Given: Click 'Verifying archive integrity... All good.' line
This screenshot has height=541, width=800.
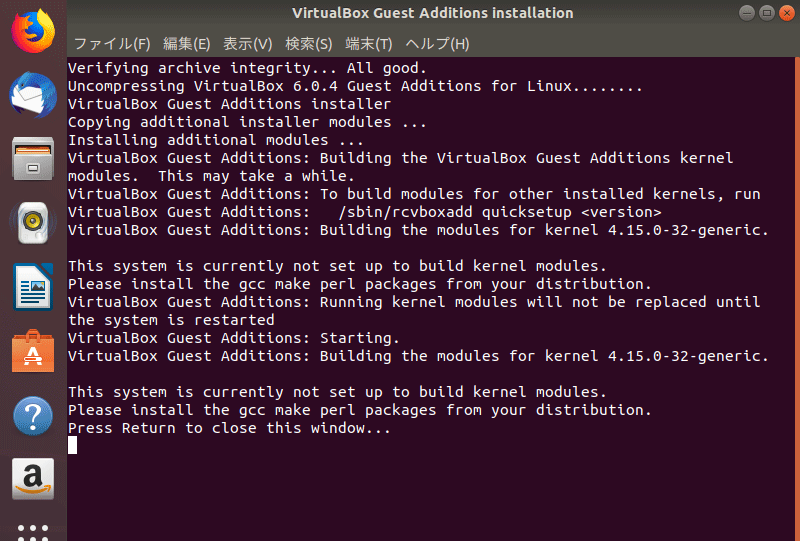Looking at the screenshot, I should (247, 68).
